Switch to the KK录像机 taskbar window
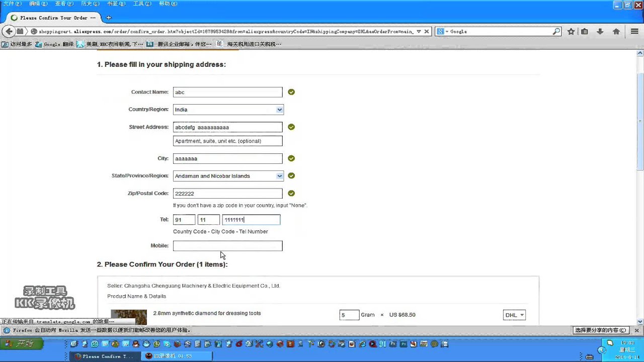644x362 pixels. (x=176, y=356)
